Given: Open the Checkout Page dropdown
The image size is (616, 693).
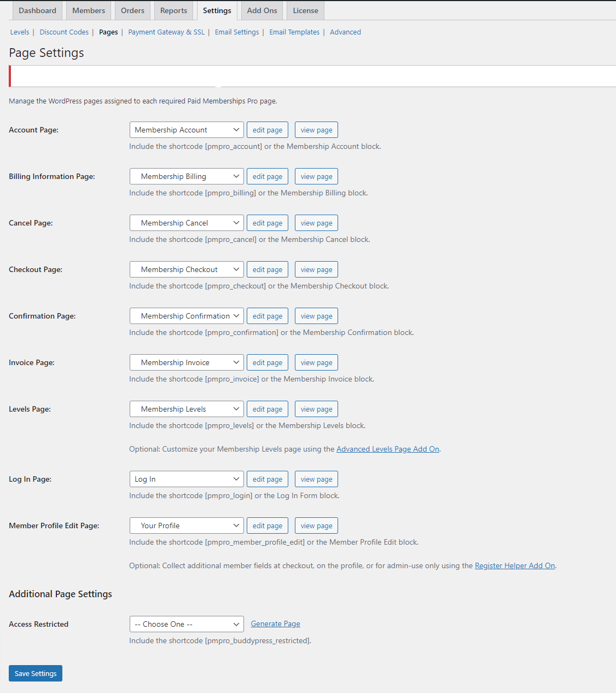Looking at the screenshot, I should point(187,269).
